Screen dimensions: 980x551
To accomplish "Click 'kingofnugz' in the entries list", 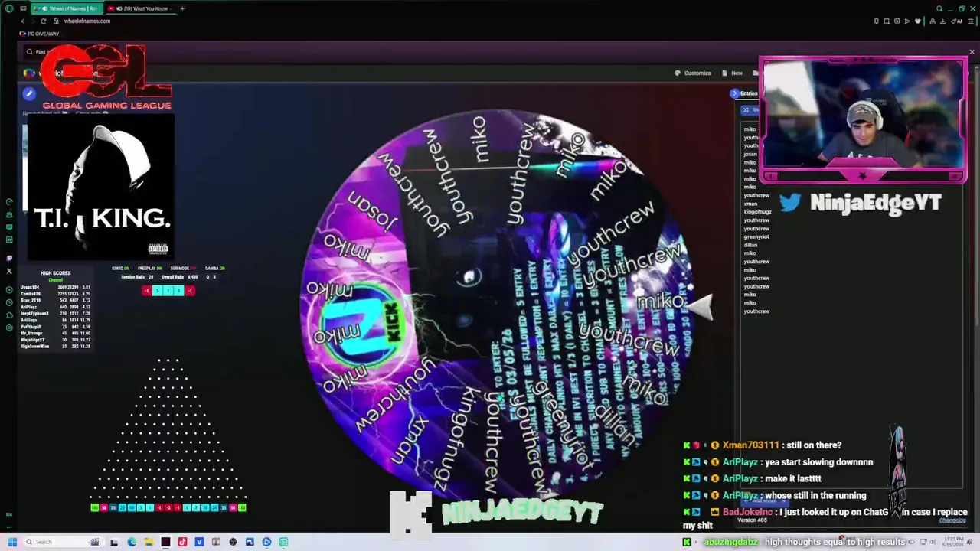I will (757, 212).
